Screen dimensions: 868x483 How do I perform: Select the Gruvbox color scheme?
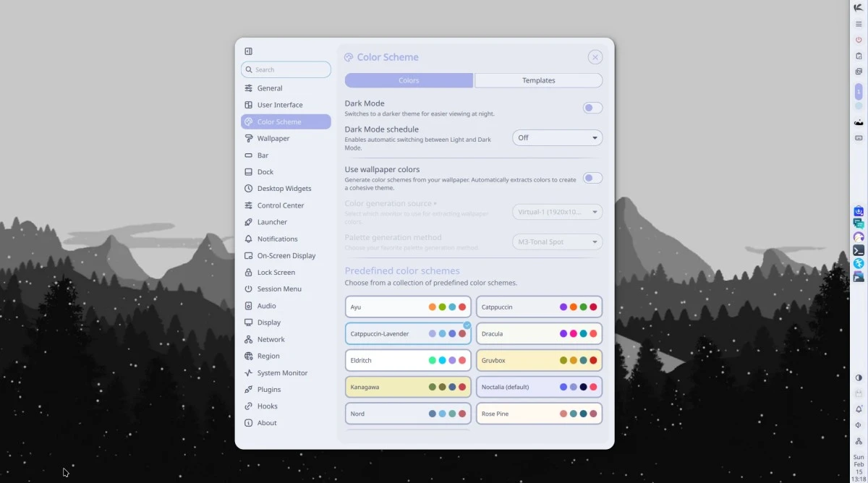539,360
